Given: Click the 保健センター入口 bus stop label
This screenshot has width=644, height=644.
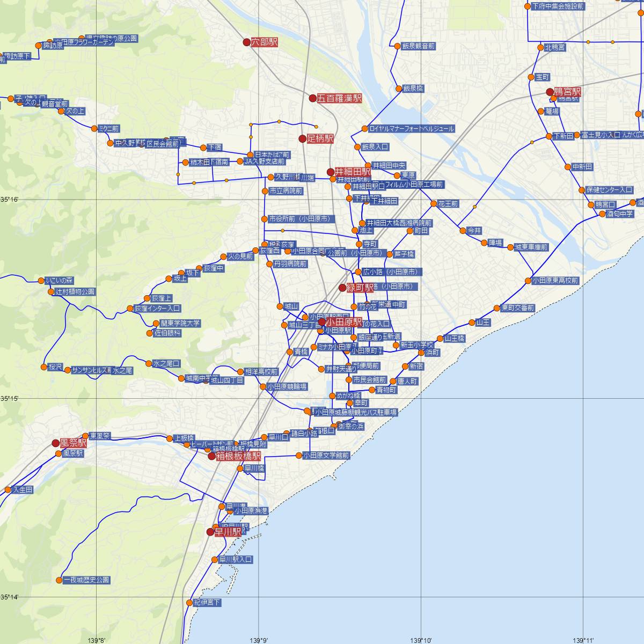Looking at the screenshot, I should click(609, 190).
